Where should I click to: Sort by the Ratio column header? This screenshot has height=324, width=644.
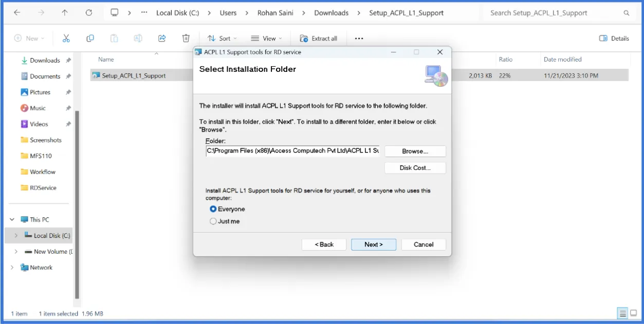point(506,60)
